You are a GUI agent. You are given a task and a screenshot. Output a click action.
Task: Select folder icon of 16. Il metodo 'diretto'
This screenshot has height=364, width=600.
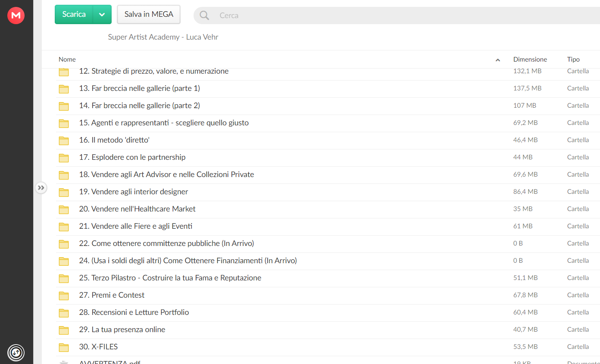(x=64, y=140)
